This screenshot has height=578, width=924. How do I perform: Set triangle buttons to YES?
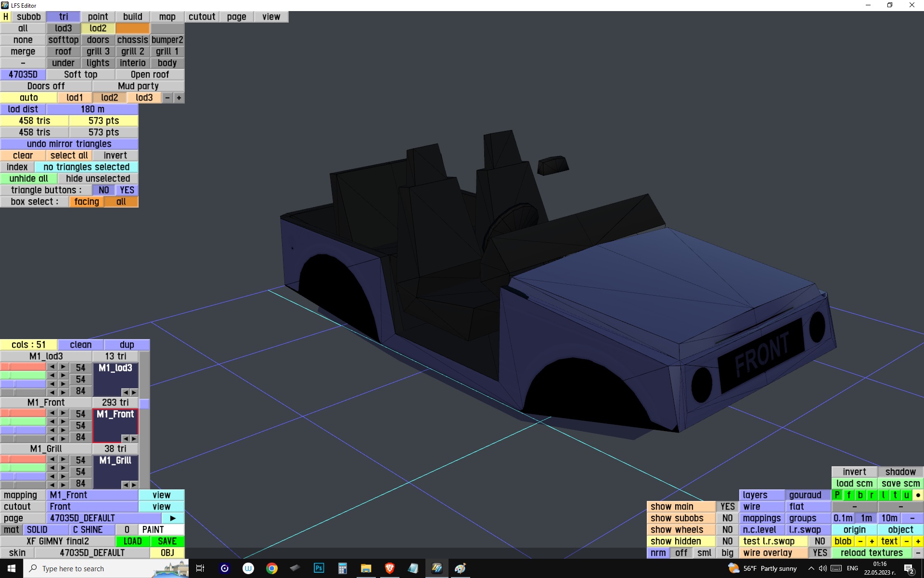pos(127,190)
